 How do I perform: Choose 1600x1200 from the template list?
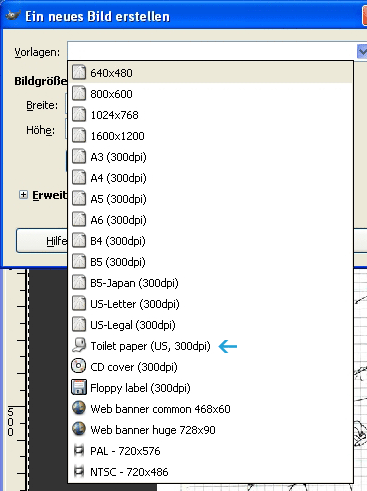tap(211, 136)
